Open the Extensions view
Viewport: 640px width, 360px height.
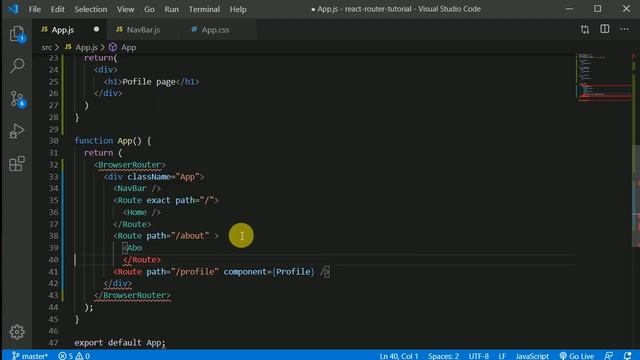point(17,164)
